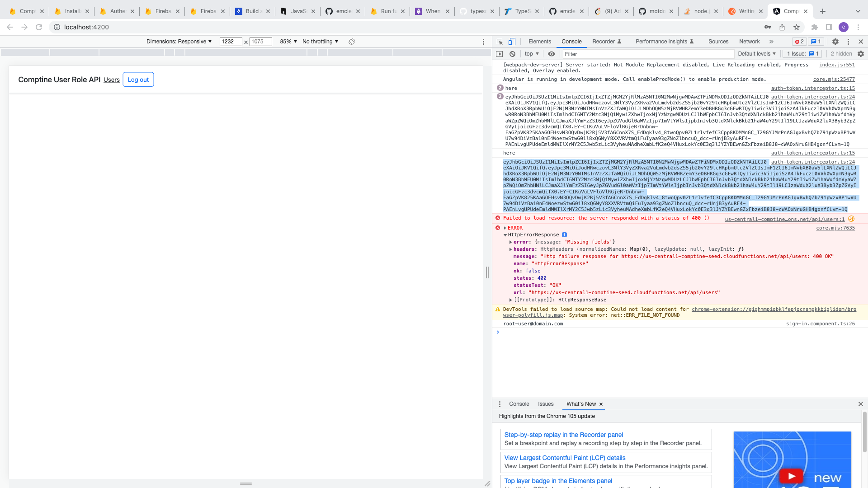This screenshot has height=488, width=868.
Task: Open the No throttling dropdown
Action: tap(320, 42)
